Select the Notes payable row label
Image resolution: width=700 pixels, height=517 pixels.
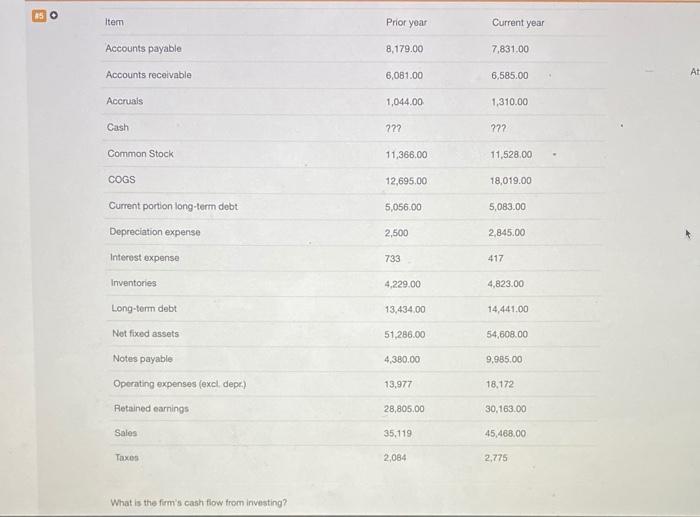point(142,359)
